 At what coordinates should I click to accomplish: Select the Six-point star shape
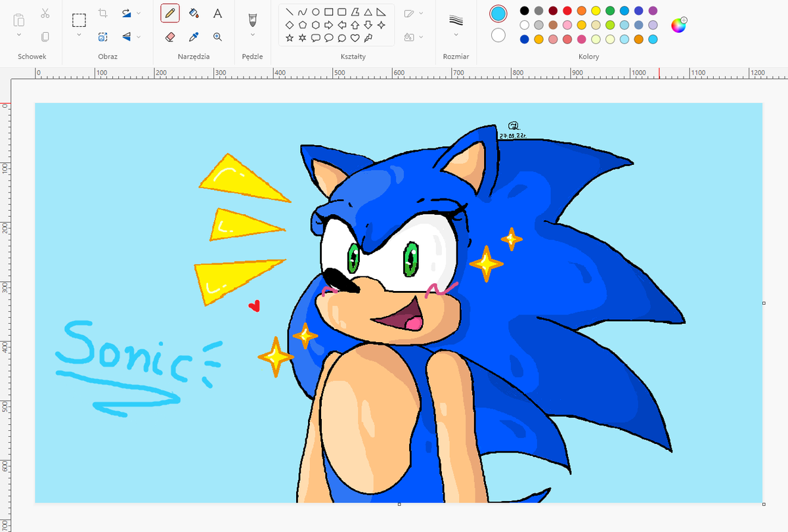click(303, 38)
